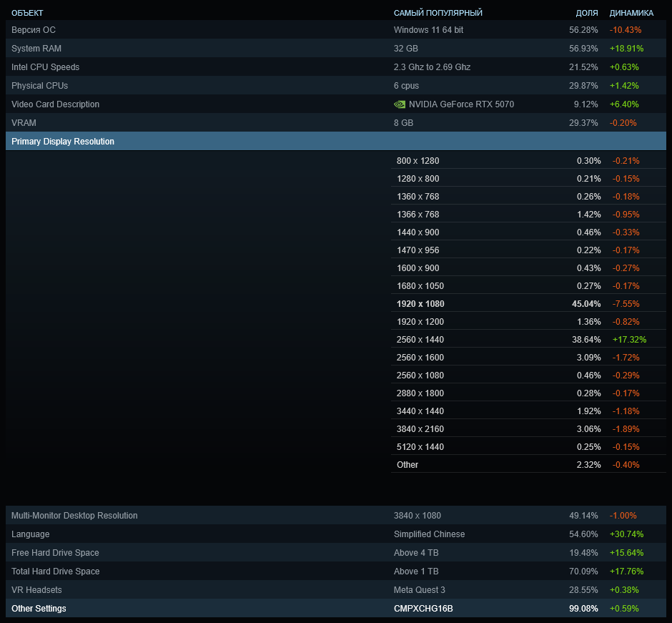Viewport: 672px width, 623px height.
Task: Click the 2.32% share for Other
Action: [588, 464]
